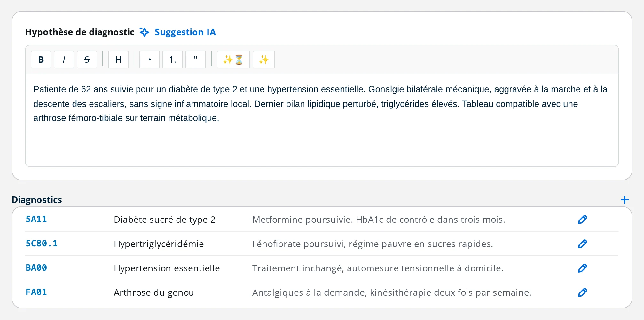Image resolution: width=644 pixels, height=320 pixels.
Task: Click the note "Fénofibrate poursuivi, régime pauvre en sucres rapides."
Action: (x=373, y=244)
